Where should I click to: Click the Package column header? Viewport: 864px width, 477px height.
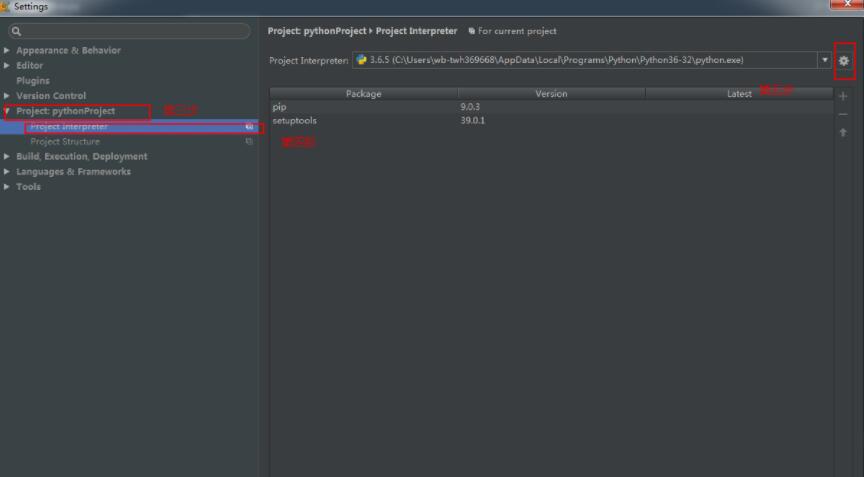point(364,94)
